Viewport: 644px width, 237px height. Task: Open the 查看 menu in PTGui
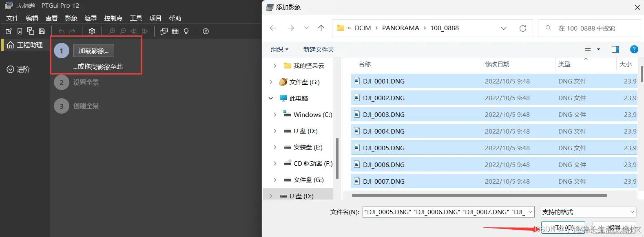click(x=51, y=18)
